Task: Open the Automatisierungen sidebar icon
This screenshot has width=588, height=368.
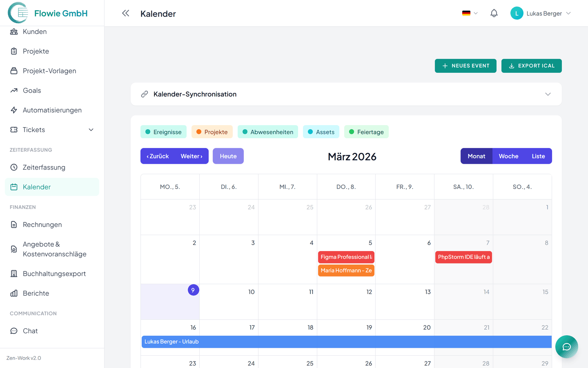Action: pyautogui.click(x=15, y=110)
